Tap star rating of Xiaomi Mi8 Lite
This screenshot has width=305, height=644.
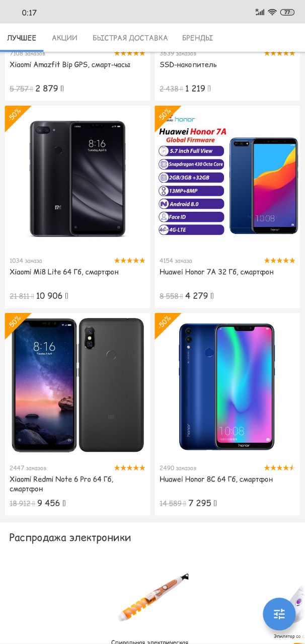pos(129,261)
